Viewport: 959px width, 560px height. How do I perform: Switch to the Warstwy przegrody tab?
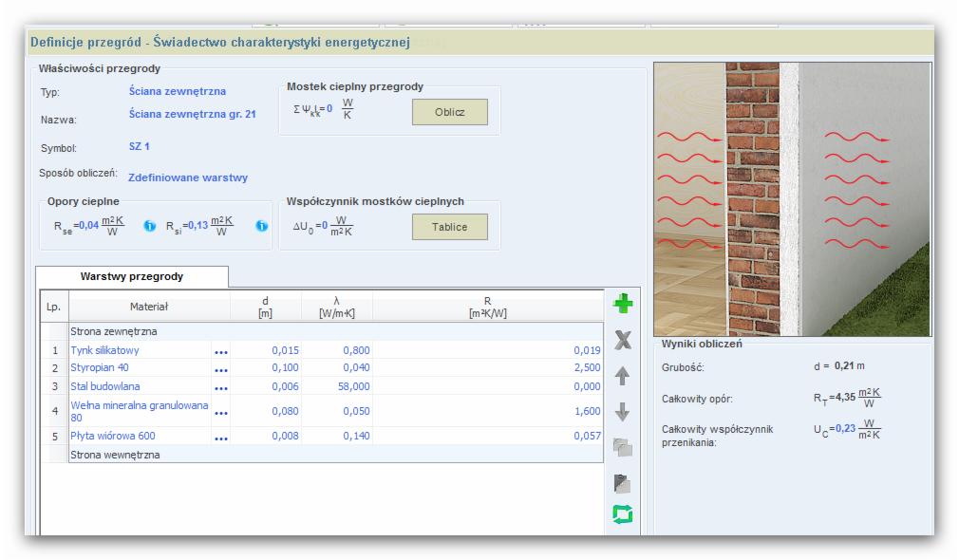pyautogui.click(x=131, y=276)
